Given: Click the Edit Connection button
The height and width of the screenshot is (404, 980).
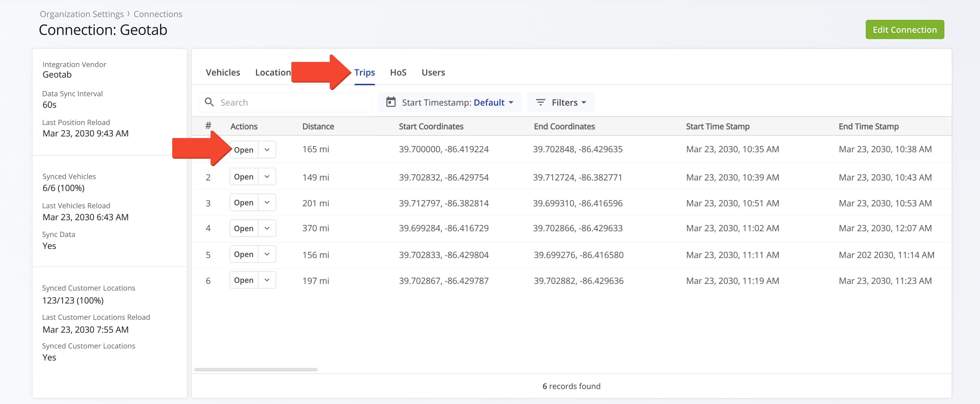Looking at the screenshot, I should point(904,30).
